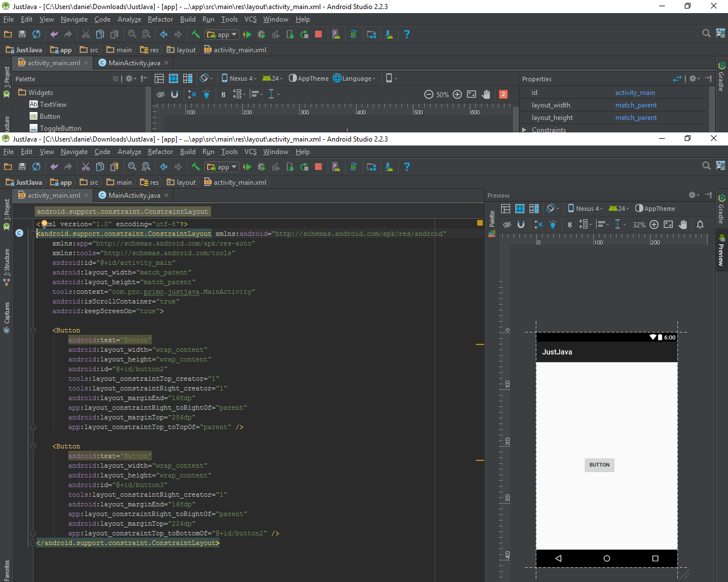Screen dimensions: 728x582
Task: Toggle Show Constraints eye in upper window designer
Action: coord(161,94)
